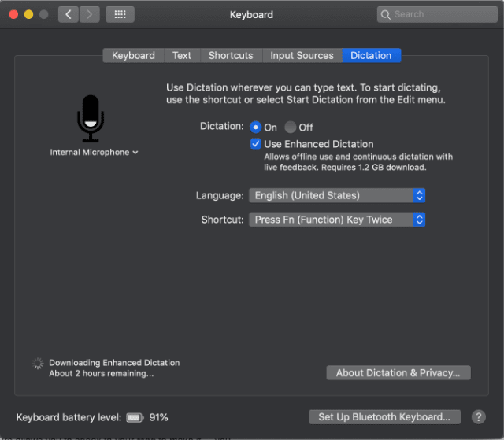Show all preferences grid icon

tap(120, 14)
